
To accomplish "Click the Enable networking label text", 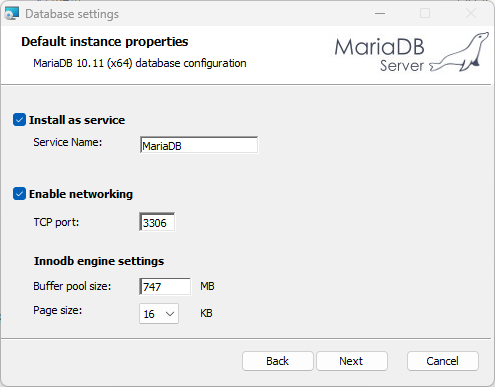I will click(x=81, y=194).
